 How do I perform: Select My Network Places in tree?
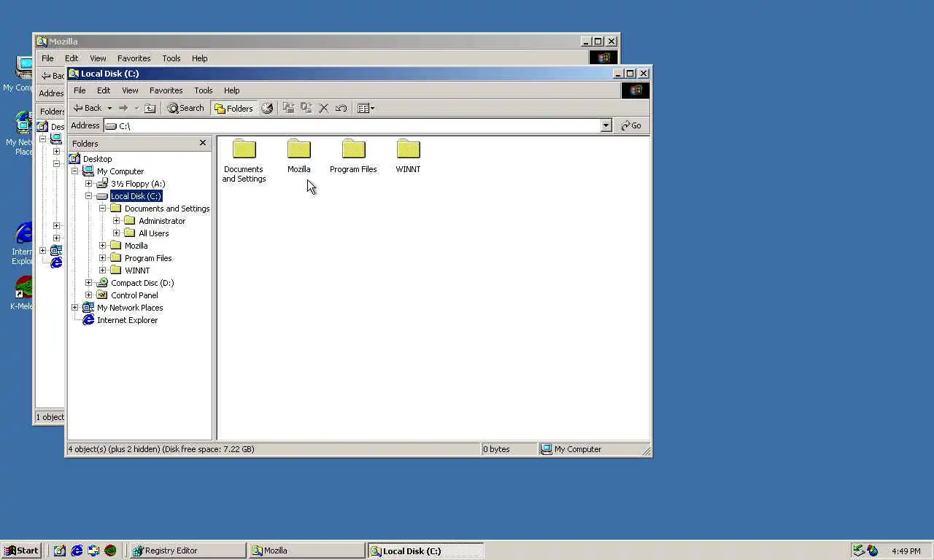[130, 308]
